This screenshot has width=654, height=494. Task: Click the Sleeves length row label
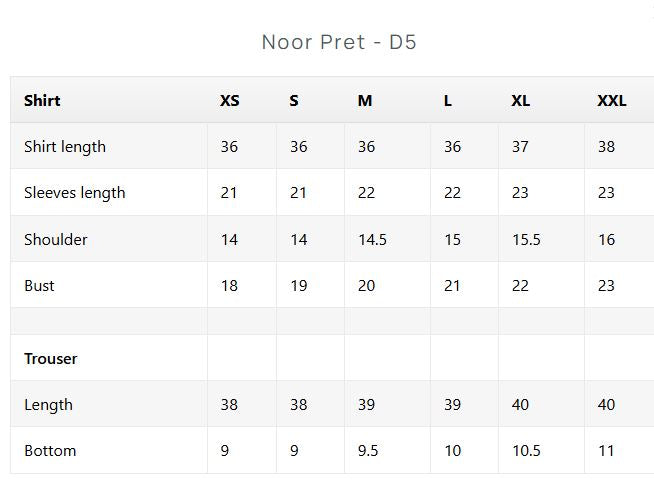(x=75, y=193)
